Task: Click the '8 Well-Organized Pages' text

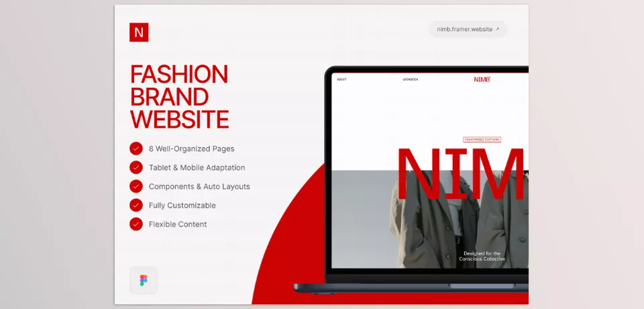Action: click(x=191, y=148)
